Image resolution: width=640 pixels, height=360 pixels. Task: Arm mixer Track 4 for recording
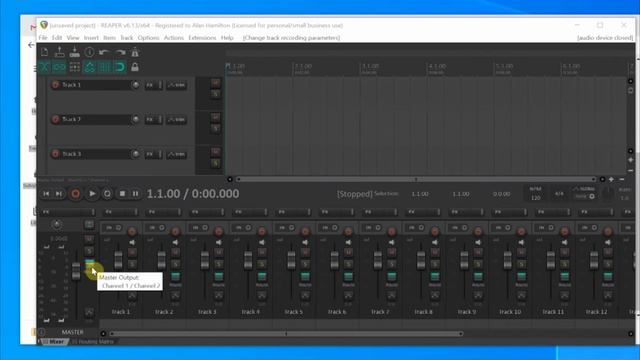pos(262,231)
